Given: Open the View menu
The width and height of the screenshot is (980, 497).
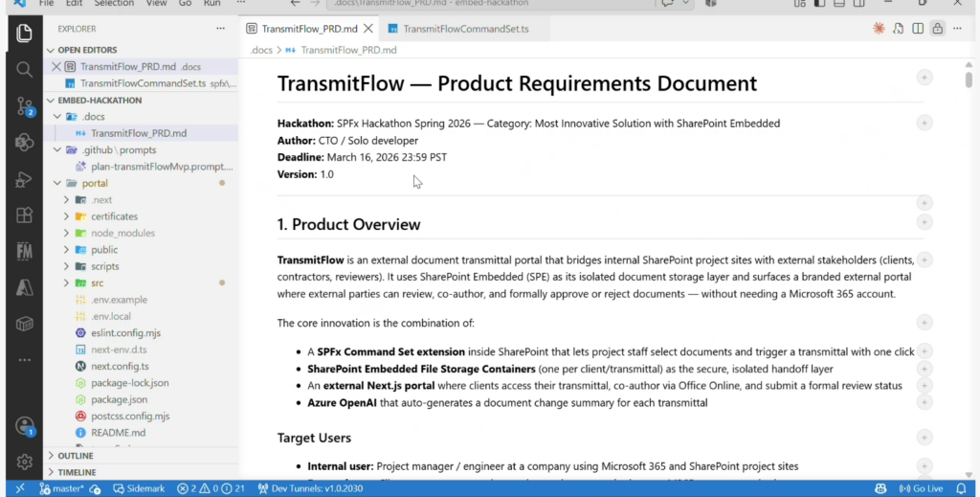Looking at the screenshot, I should click(x=156, y=3).
